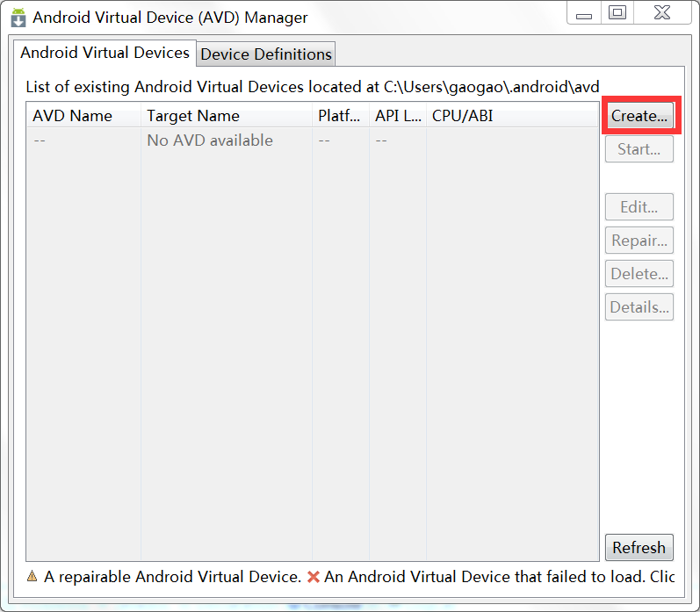Click the AVD Manager title bar icon
Viewport: 700px width, 612px height.
tap(18, 17)
